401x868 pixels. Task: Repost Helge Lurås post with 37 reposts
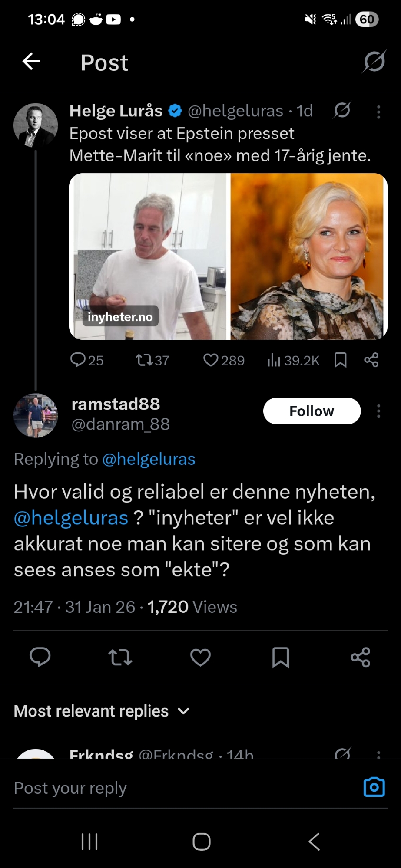coord(152,360)
